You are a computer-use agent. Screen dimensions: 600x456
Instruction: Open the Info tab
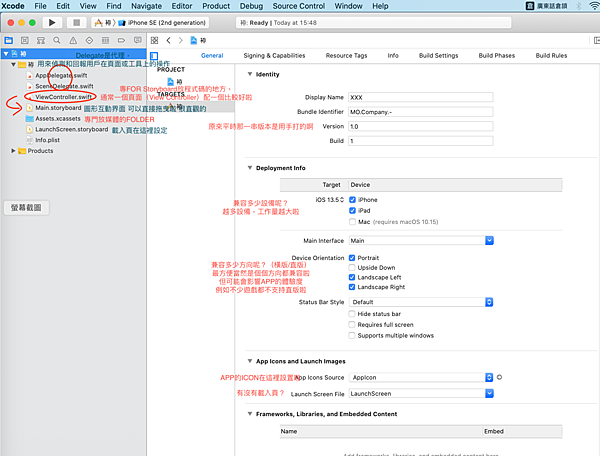click(x=393, y=55)
